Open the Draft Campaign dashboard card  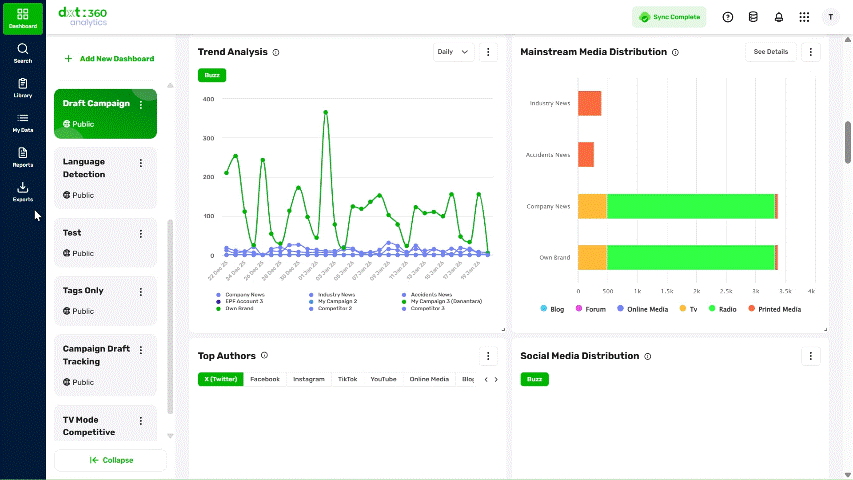pyautogui.click(x=106, y=114)
